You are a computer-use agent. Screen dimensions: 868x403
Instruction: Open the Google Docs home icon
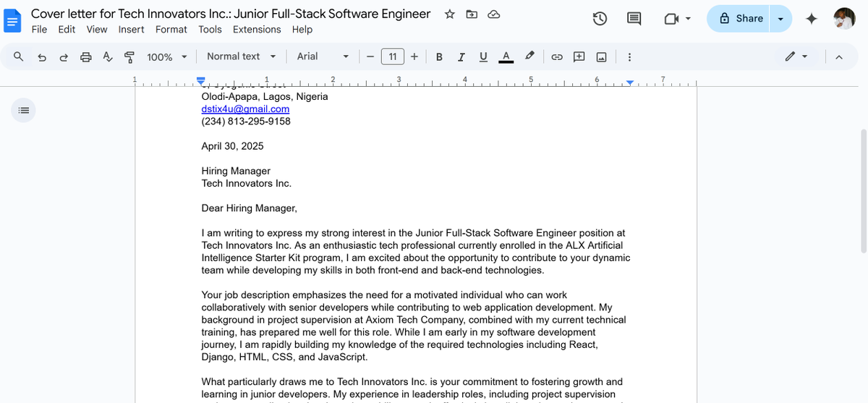tap(13, 20)
